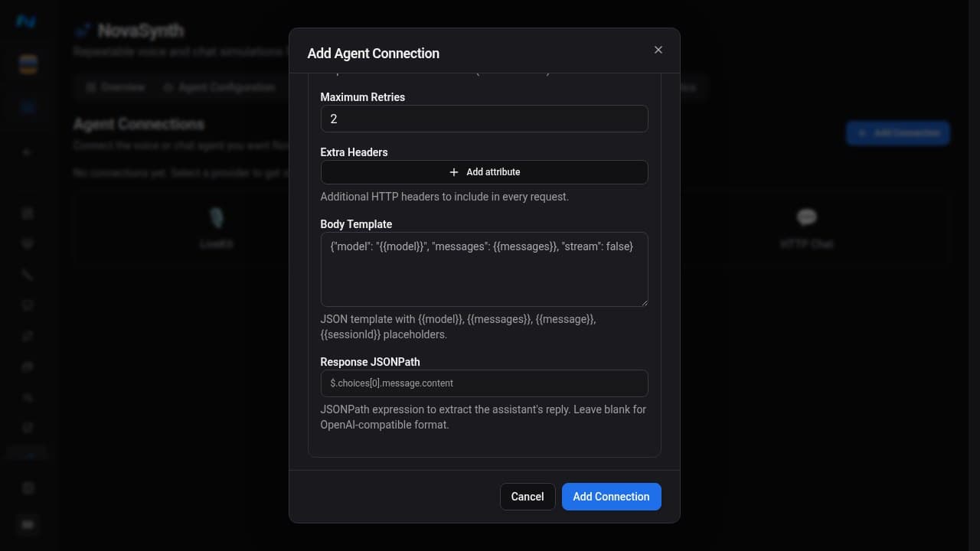The width and height of the screenshot is (980, 551).
Task: Click the Response JSONPath input field
Action: tap(484, 383)
